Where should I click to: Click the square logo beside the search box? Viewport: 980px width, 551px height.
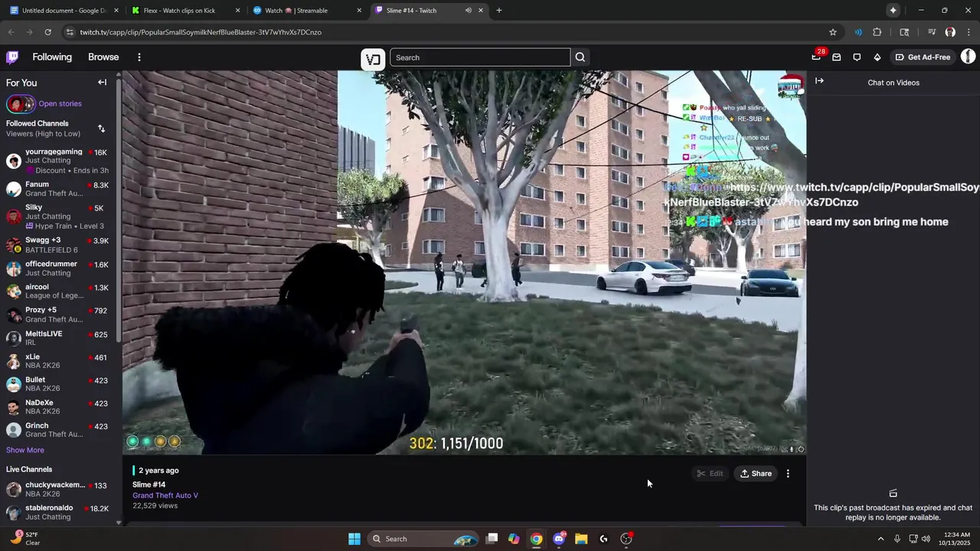pos(373,59)
